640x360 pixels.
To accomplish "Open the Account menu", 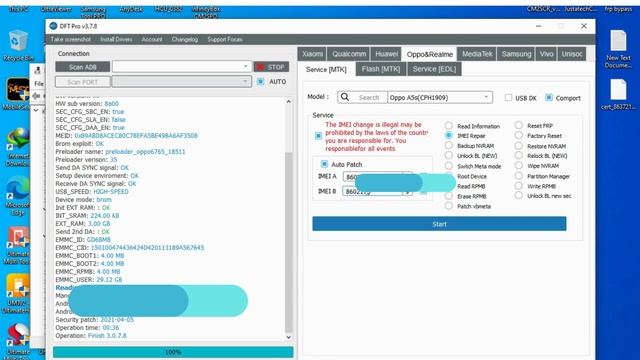I will point(152,39).
